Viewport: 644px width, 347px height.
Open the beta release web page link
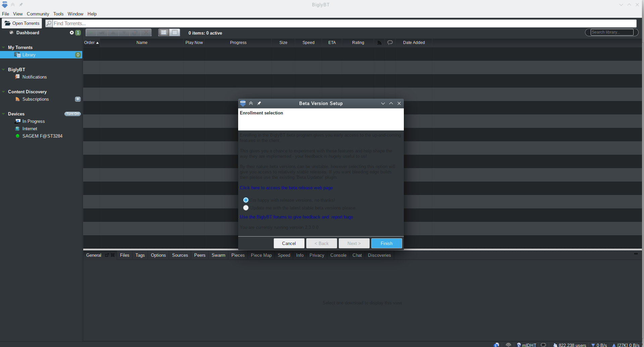[x=286, y=188]
